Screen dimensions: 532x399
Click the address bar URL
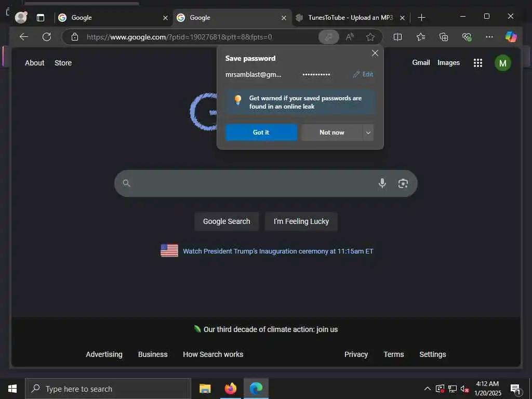pos(179,37)
